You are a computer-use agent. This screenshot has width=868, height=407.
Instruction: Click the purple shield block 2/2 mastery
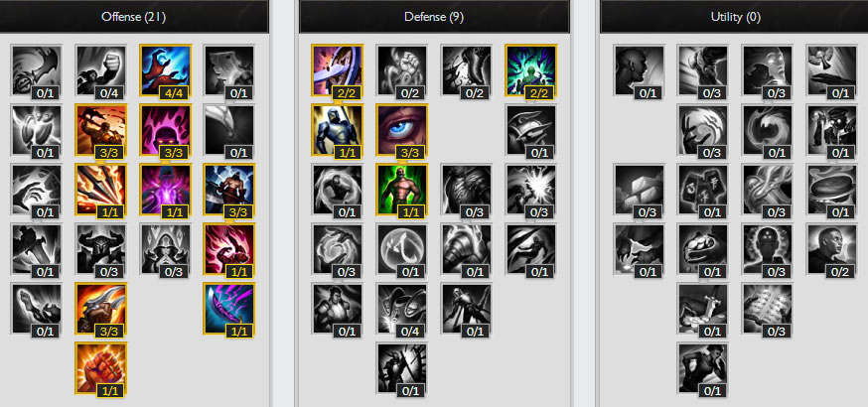337,70
